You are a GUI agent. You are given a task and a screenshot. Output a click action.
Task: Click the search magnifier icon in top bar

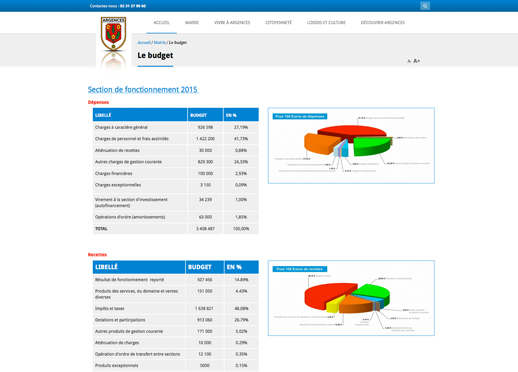click(425, 6)
